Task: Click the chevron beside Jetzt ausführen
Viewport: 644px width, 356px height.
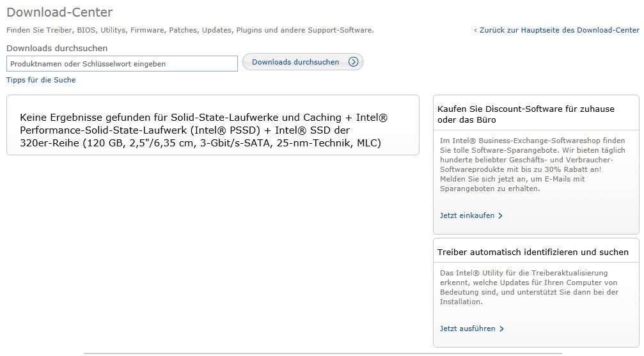Action: 502,329
